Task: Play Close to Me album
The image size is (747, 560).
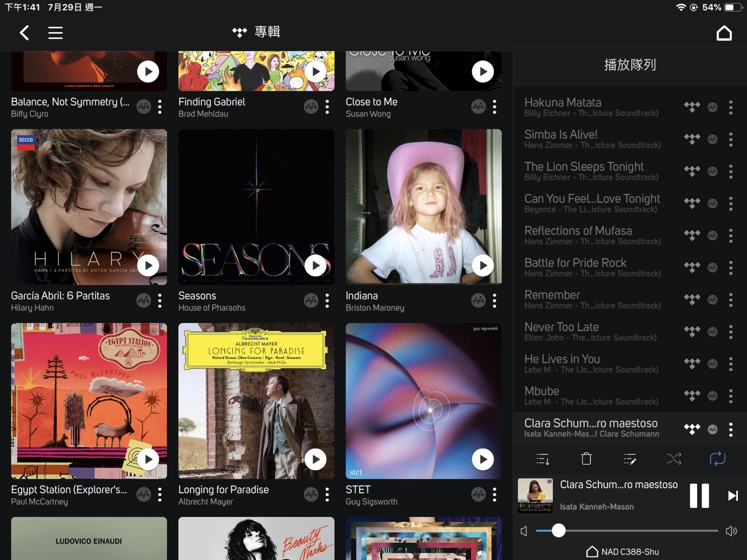Action: (483, 72)
